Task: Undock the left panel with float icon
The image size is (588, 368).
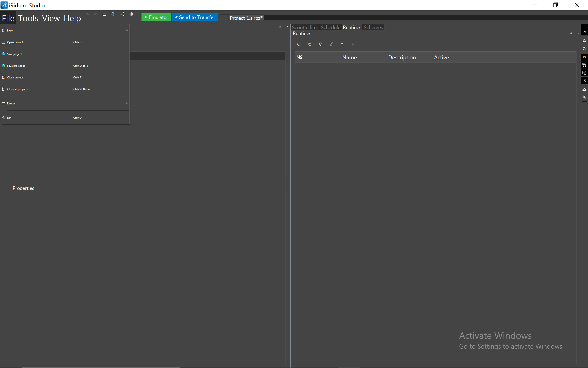Action: [x=280, y=27]
